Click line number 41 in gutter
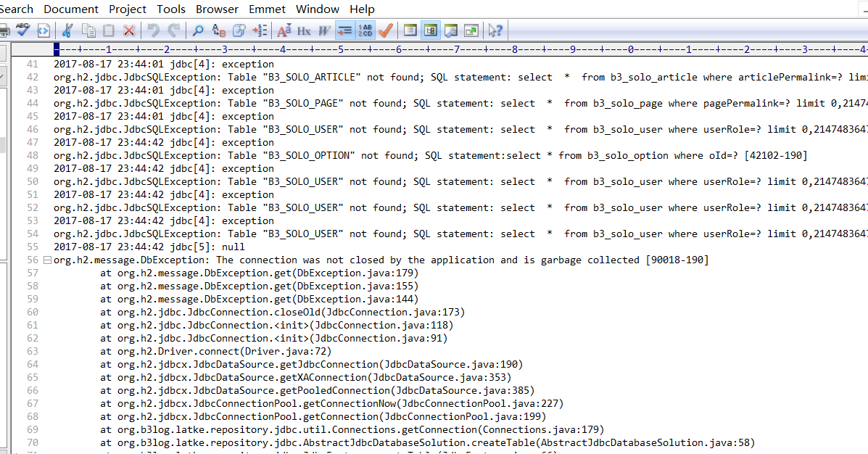868x454 pixels. pyautogui.click(x=33, y=65)
